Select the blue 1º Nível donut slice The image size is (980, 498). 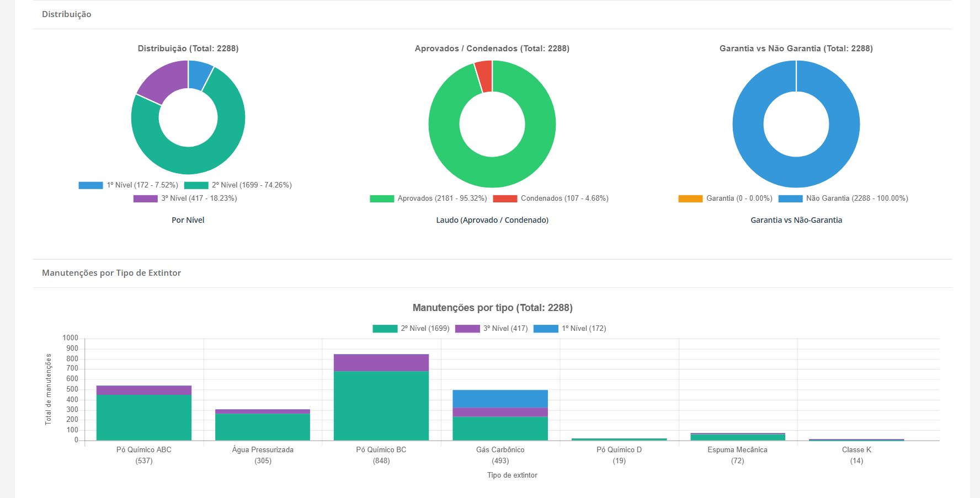(199, 74)
